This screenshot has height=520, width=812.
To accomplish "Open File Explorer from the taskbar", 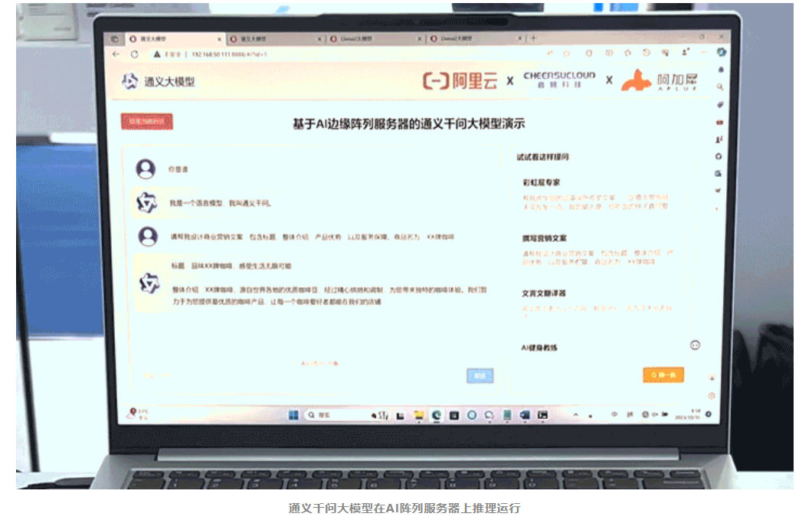I will coord(418,415).
